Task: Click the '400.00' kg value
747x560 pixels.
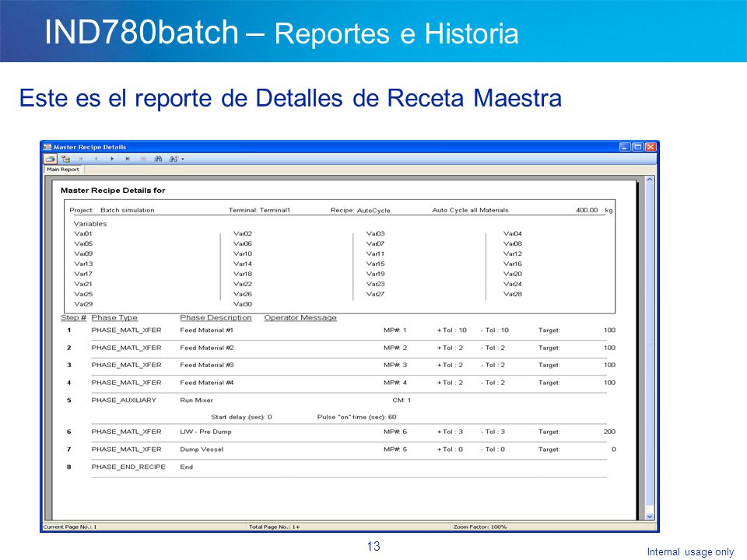Action: click(587, 210)
